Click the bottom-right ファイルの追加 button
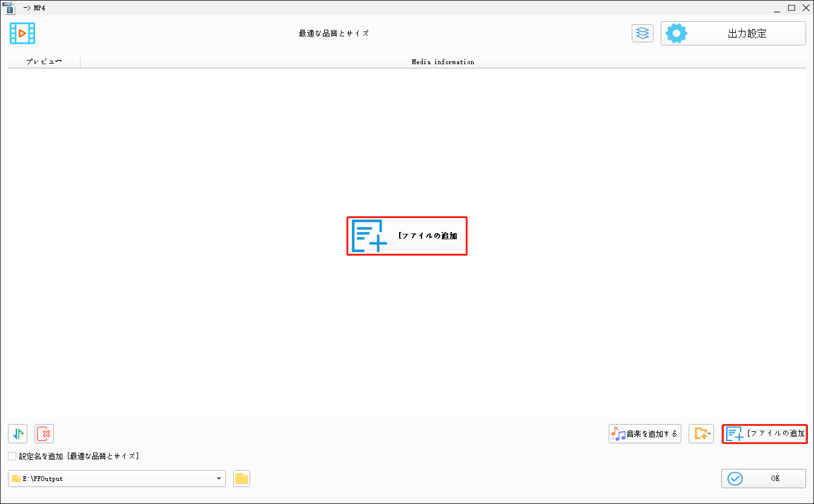This screenshot has height=504, width=814. tap(765, 434)
